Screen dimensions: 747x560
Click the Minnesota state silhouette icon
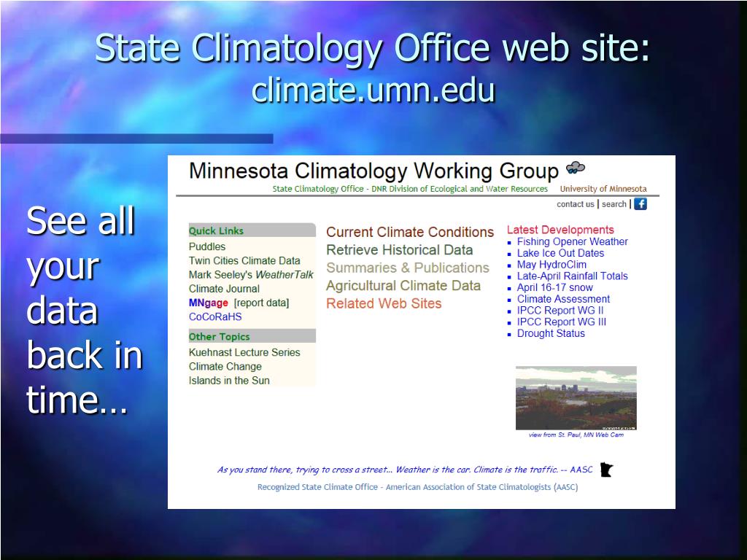(606, 470)
